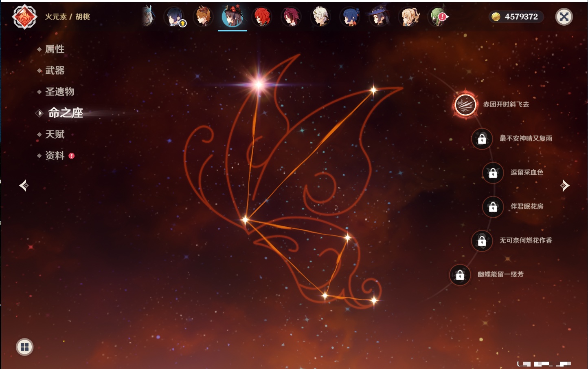Select the white-haired character avatar
This screenshot has width=588, height=369.
pyautogui.click(x=320, y=17)
